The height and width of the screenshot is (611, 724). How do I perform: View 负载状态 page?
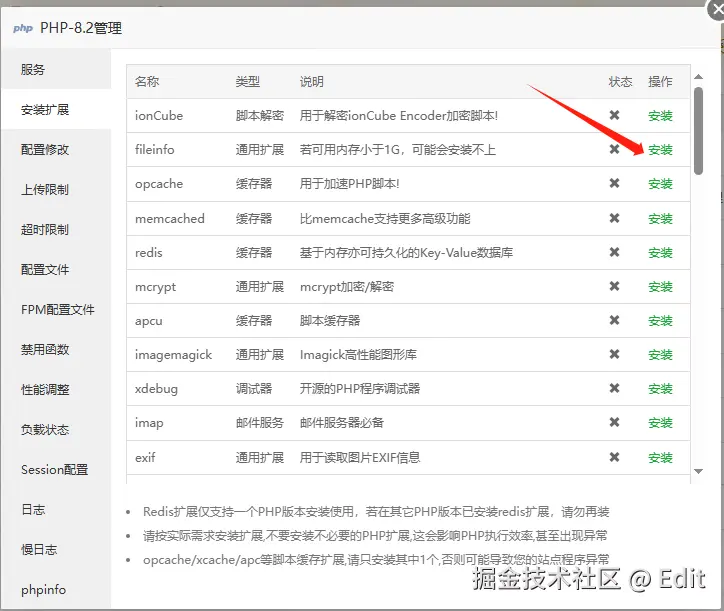click(56, 430)
